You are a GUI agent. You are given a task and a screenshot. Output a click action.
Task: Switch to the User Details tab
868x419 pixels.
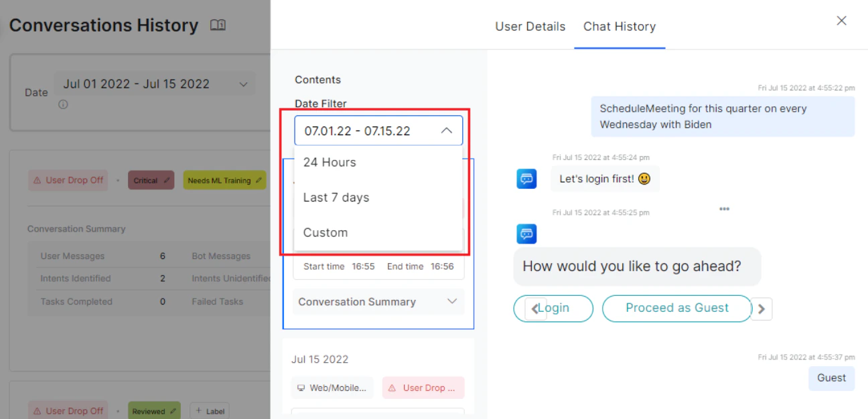click(530, 27)
